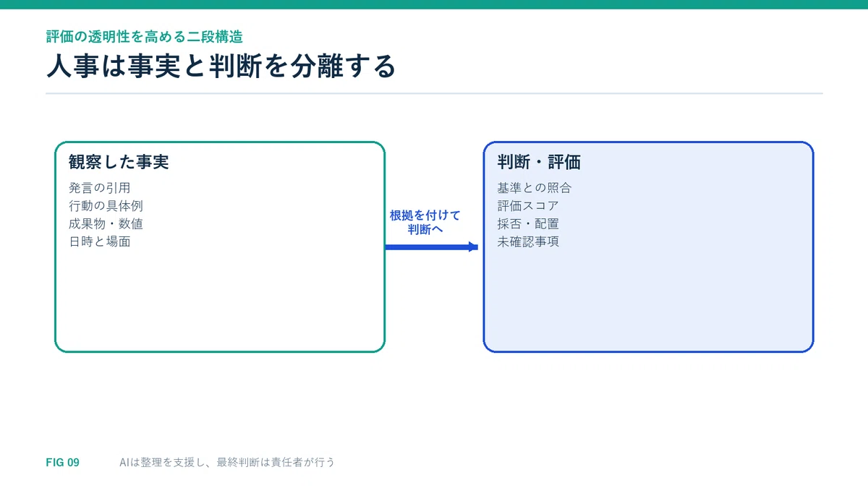Click the line 日時と場面
The image size is (868, 488).
tap(99, 242)
